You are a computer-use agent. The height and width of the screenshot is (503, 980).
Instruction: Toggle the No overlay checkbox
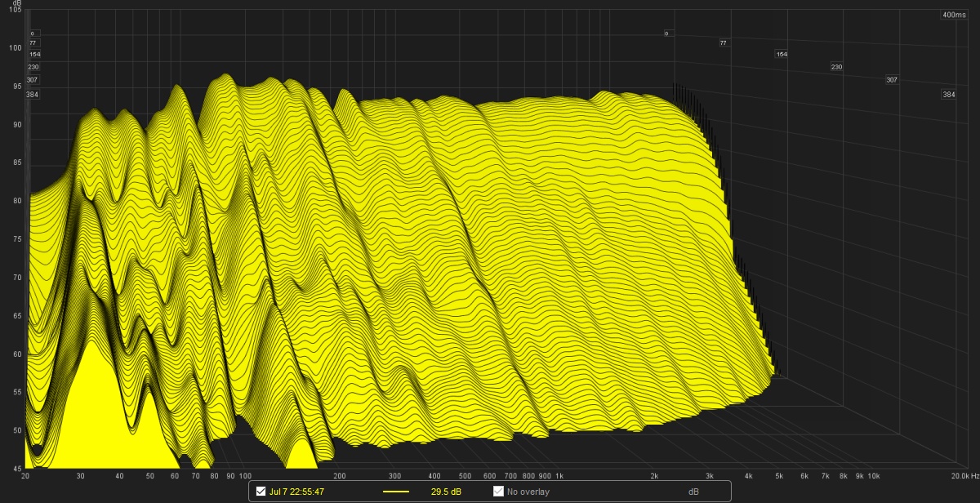pyautogui.click(x=498, y=492)
